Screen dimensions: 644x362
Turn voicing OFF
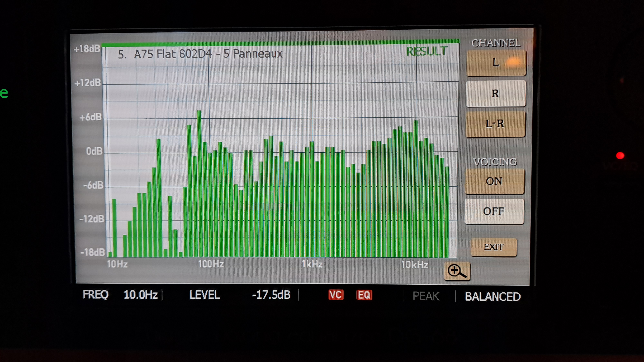494,211
